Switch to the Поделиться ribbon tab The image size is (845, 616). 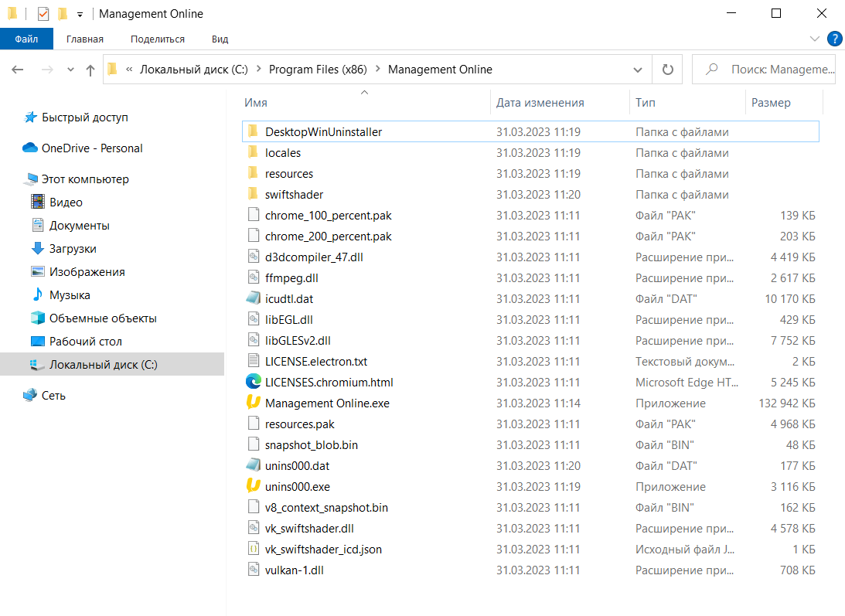tap(158, 39)
